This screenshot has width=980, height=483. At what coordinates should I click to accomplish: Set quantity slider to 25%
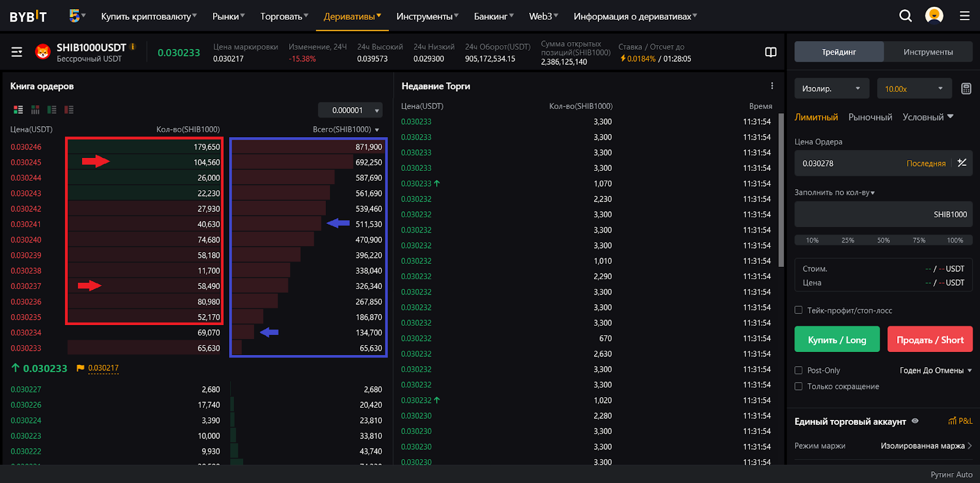(848, 240)
